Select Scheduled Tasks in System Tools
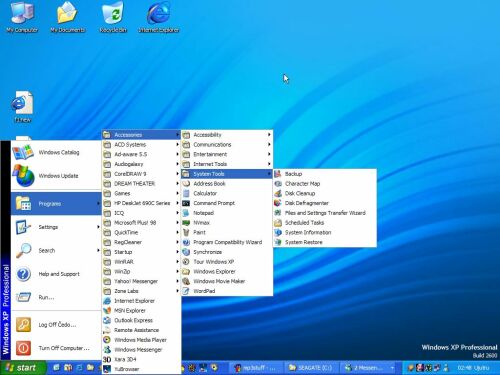 [325, 223]
